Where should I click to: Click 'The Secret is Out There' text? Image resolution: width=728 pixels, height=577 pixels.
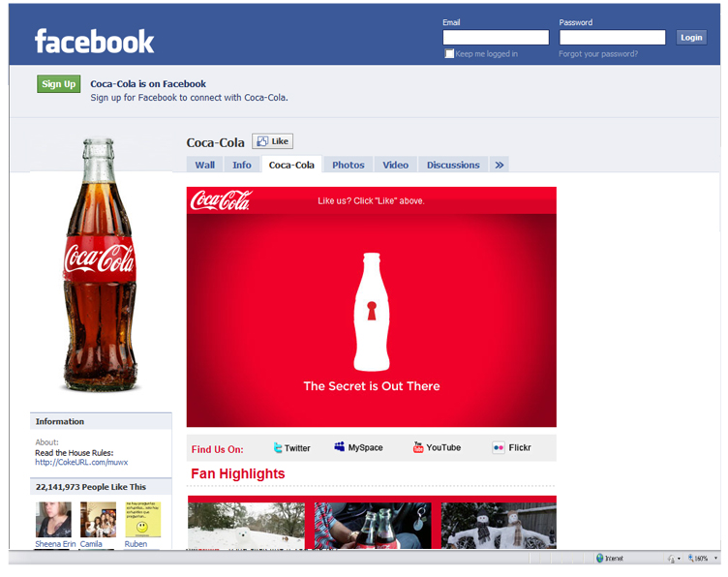[372, 386]
